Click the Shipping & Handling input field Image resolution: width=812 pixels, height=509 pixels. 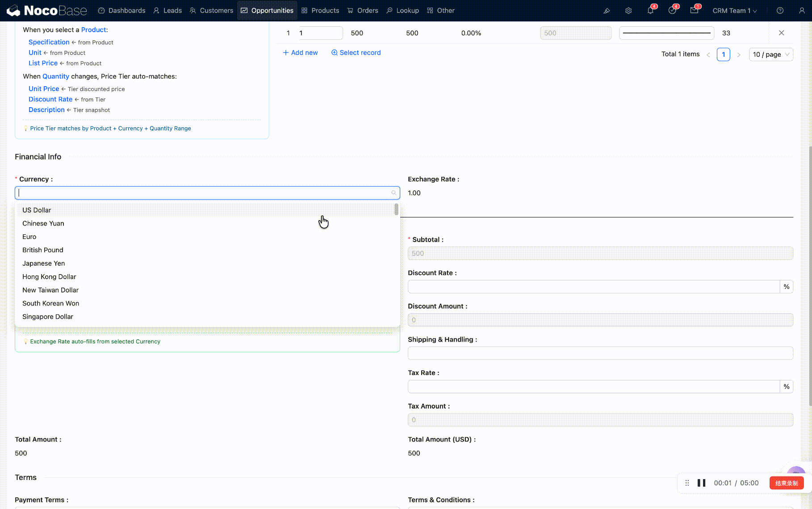tap(600, 353)
